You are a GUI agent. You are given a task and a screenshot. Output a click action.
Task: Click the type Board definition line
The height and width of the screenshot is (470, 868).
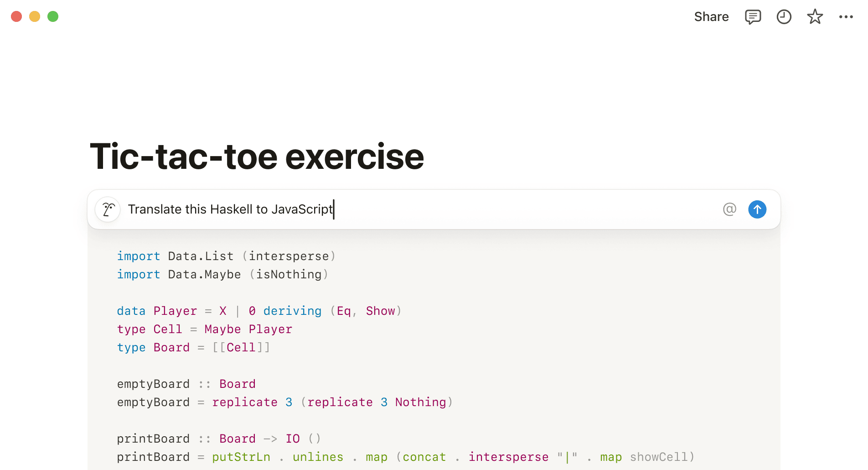coord(193,347)
